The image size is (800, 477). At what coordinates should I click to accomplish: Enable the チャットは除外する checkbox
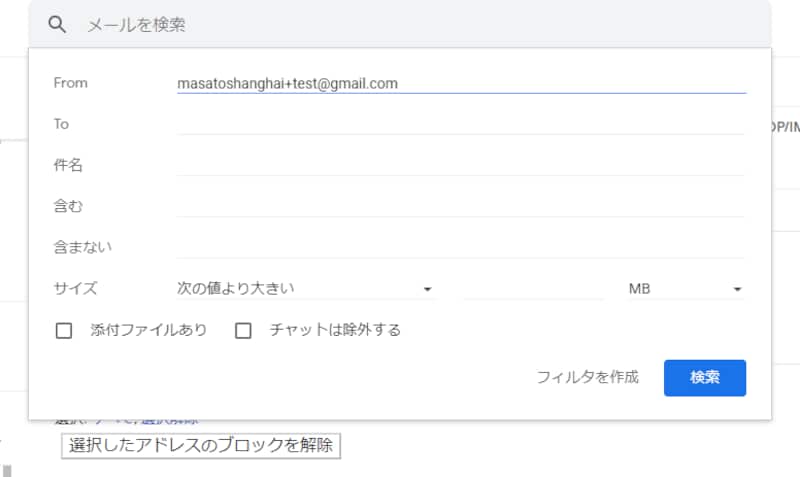click(x=243, y=331)
